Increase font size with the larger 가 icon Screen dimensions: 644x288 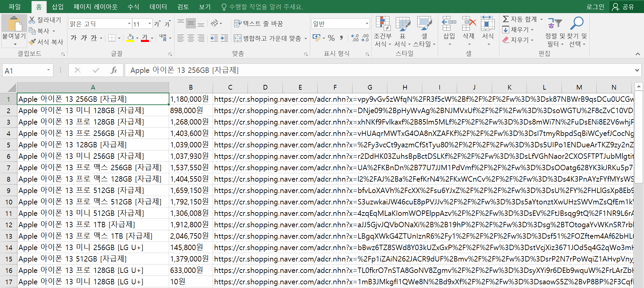(157, 24)
